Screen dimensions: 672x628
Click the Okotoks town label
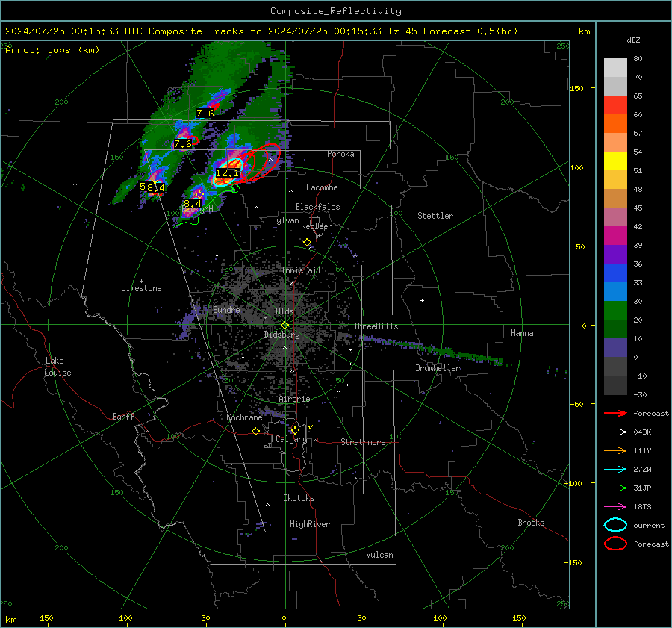[x=299, y=498]
